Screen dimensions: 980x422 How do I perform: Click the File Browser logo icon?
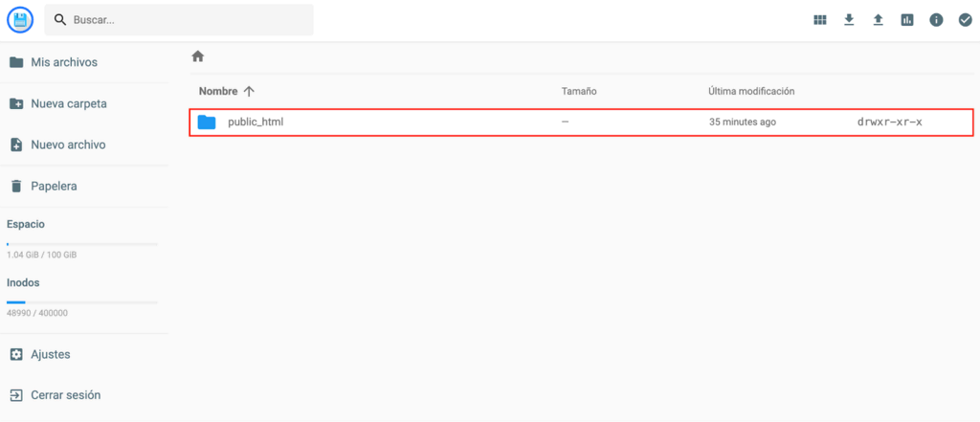coord(20,19)
